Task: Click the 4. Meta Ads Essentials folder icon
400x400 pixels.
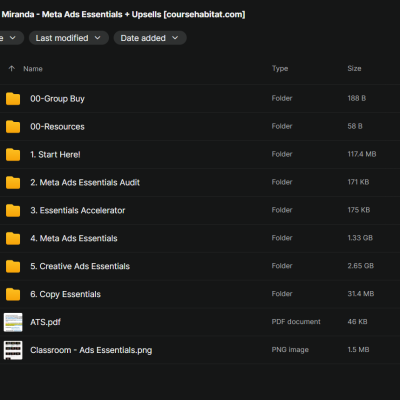Action: pyautogui.click(x=13, y=238)
